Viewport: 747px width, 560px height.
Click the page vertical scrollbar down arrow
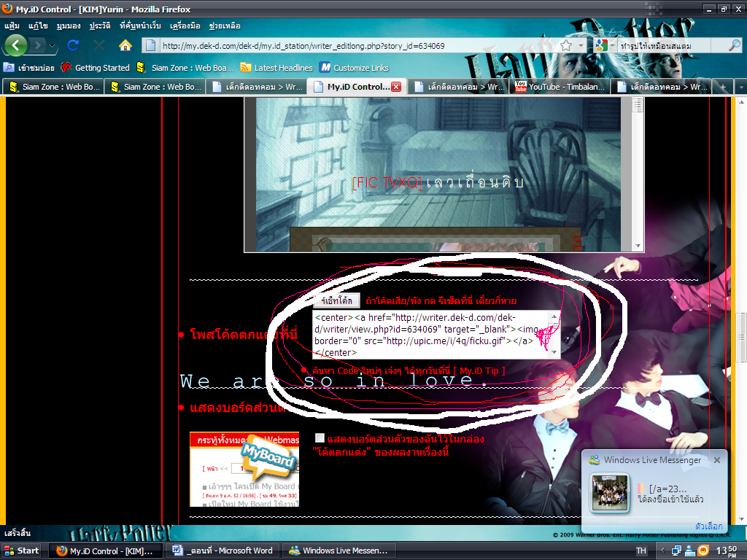click(x=742, y=519)
